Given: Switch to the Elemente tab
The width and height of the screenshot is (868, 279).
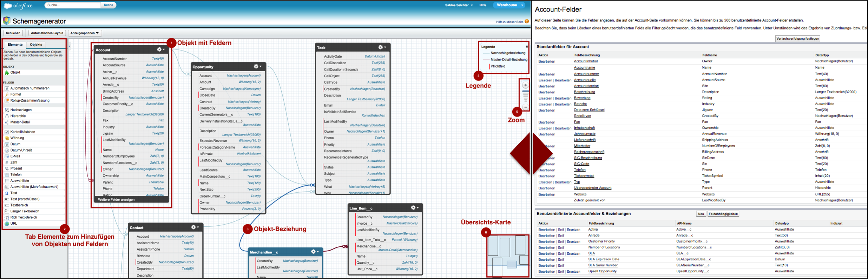Looking at the screenshot, I should 15,45.
